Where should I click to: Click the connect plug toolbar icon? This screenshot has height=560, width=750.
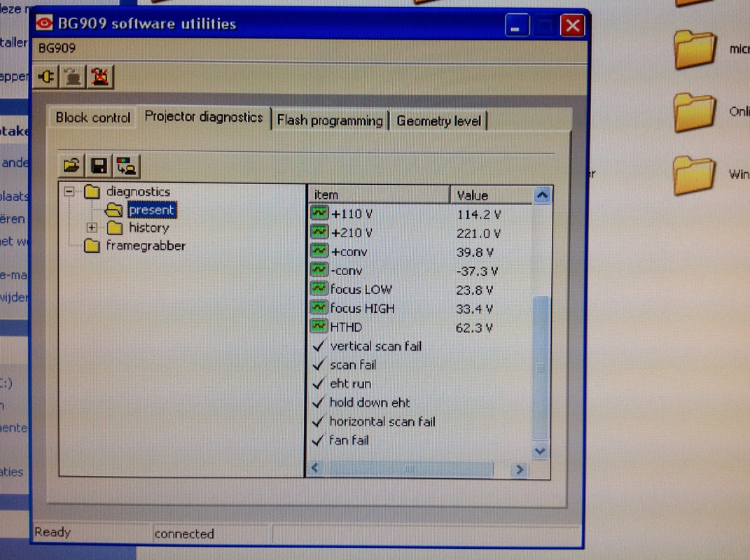coord(46,76)
